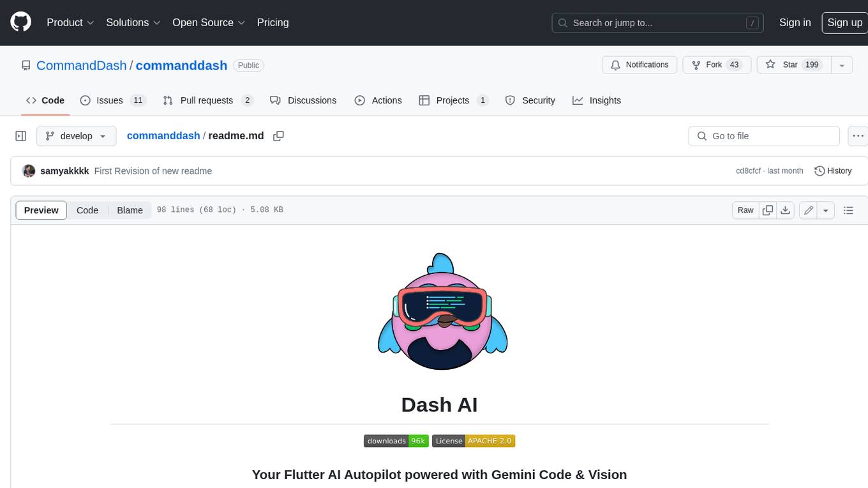Copy the readme.md file path
This screenshot has height=488, width=868.
click(x=278, y=136)
